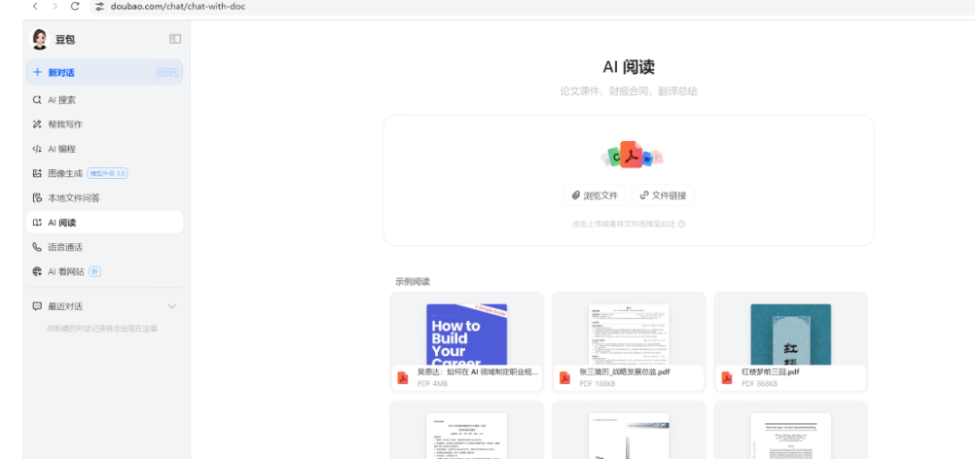Open AI 编程 in the sidebar
The height and width of the screenshot is (459, 980).
(x=104, y=149)
